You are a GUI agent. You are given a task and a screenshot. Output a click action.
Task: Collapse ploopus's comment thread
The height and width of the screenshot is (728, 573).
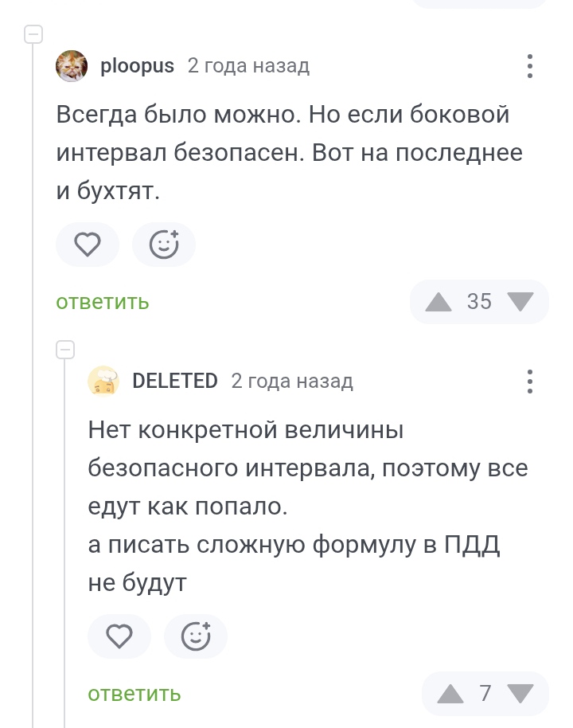point(33,34)
